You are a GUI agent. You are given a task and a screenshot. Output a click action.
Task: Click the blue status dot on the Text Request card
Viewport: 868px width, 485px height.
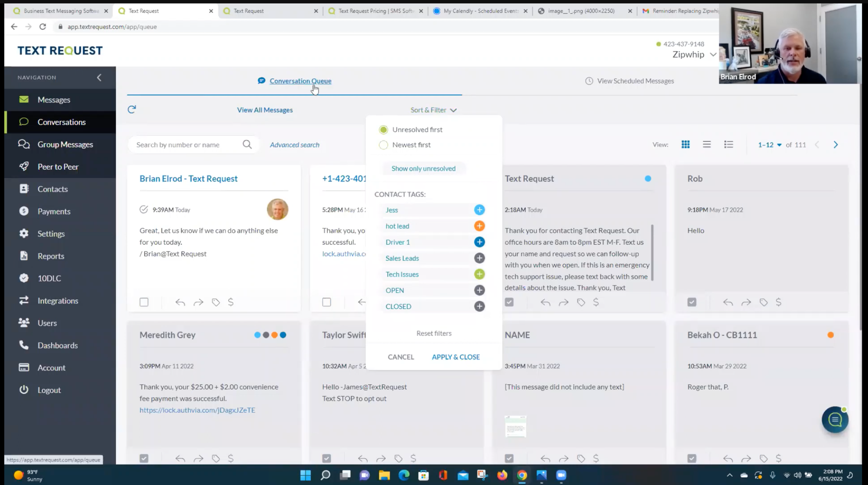(x=648, y=178)
